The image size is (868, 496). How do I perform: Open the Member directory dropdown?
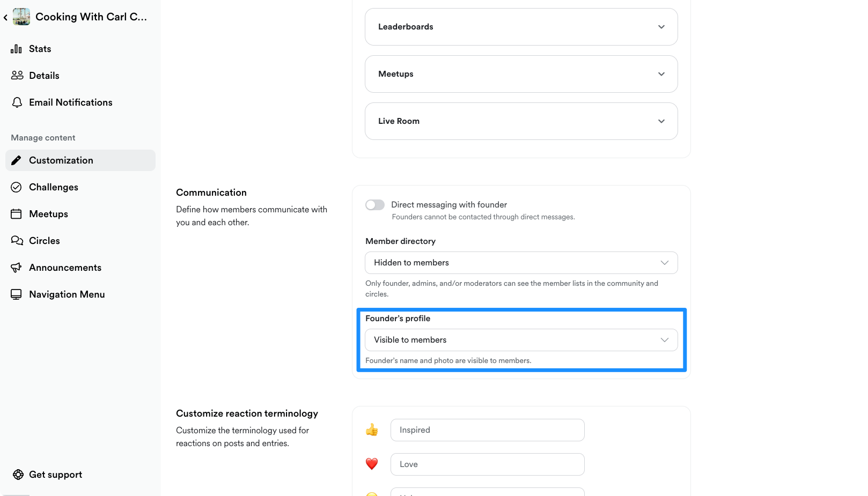(x=521, y=263)
